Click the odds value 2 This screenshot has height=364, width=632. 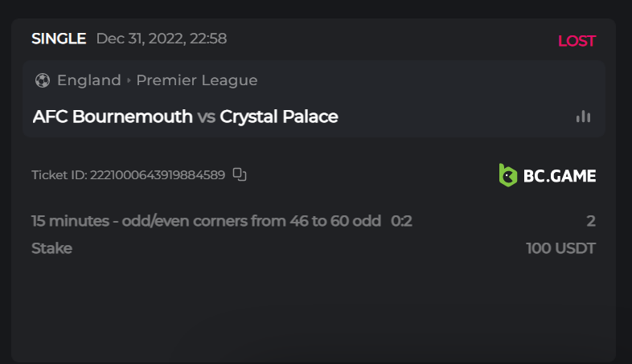tap(591, 221)
